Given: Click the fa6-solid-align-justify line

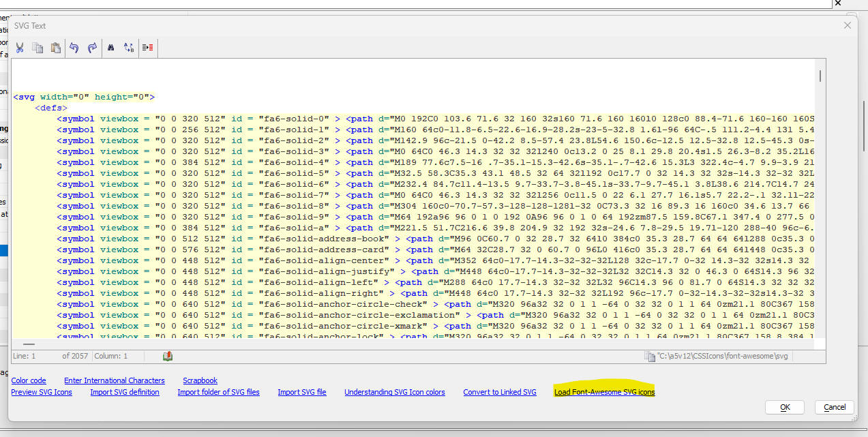Looking at the screenshot, I should [436, 271].
